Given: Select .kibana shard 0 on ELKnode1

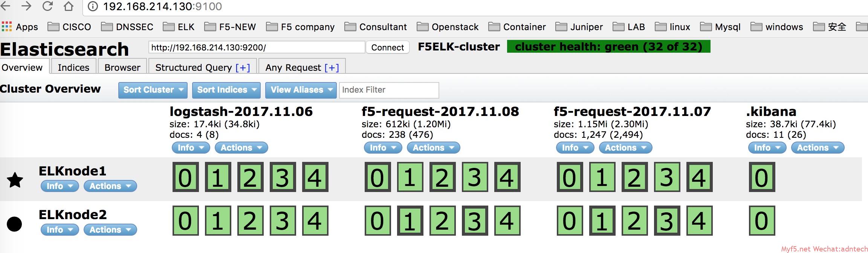Looking at the screenshot, I should coord(762,177).
